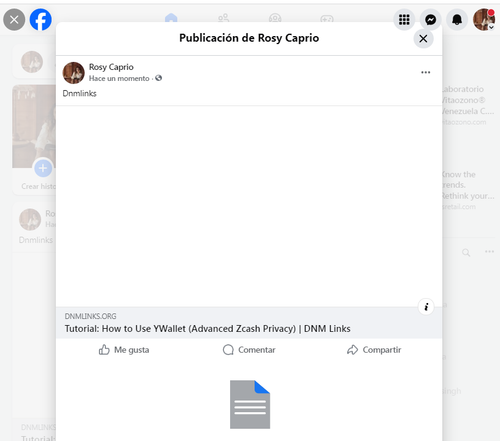Click the Crear historia plus button behind dialog
Image resolution: width=500 pixels, height=441 pixels.
point(43,168)
